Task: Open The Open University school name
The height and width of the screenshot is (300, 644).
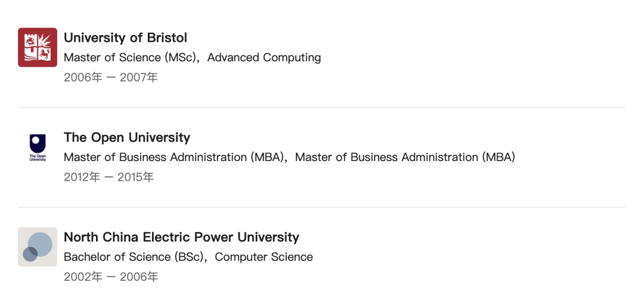Action: point(127,137)
